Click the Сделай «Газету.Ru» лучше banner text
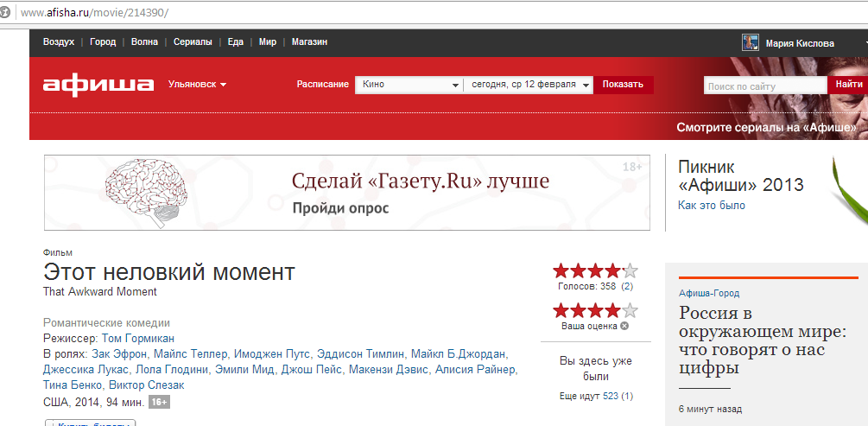868x426 pixels. pos(421,181)
